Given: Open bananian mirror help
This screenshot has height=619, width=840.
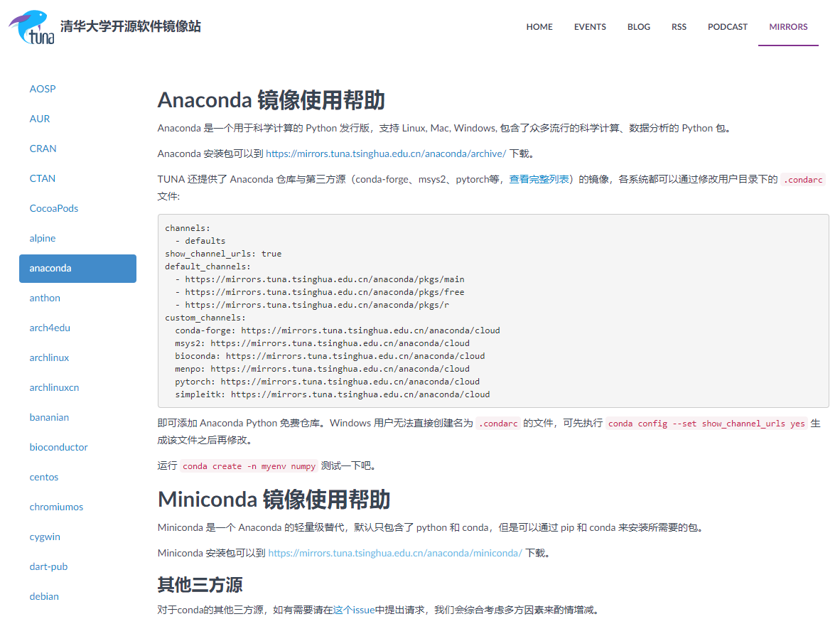Looking at the screenshot, I should coord(49,417).
